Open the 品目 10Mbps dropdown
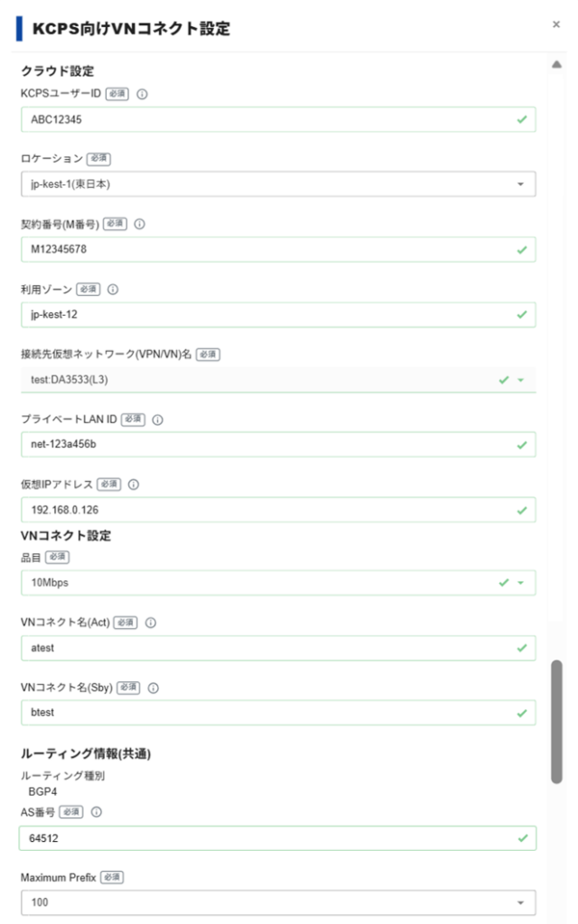Viewport: 578px width, 924px height. coord(278,582)
